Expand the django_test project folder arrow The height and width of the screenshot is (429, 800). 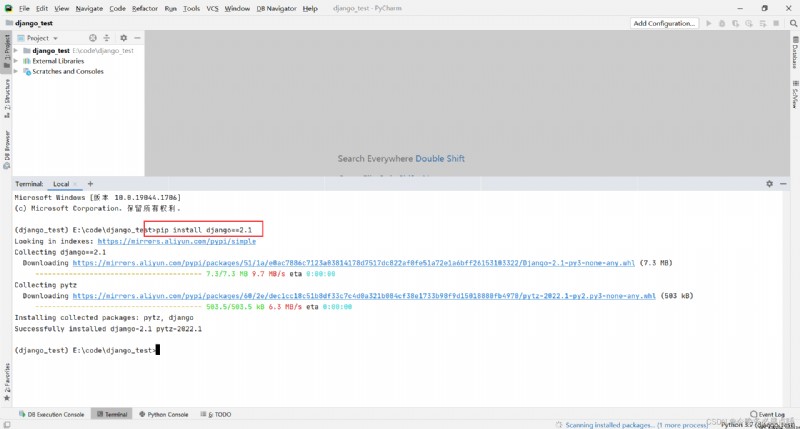coord(16,51)
